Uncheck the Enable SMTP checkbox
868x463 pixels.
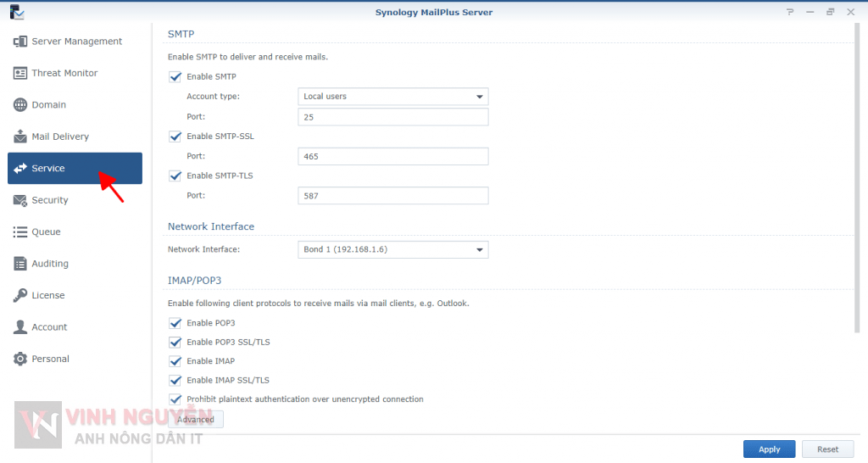pyautogui.click(x=175, y=77)
